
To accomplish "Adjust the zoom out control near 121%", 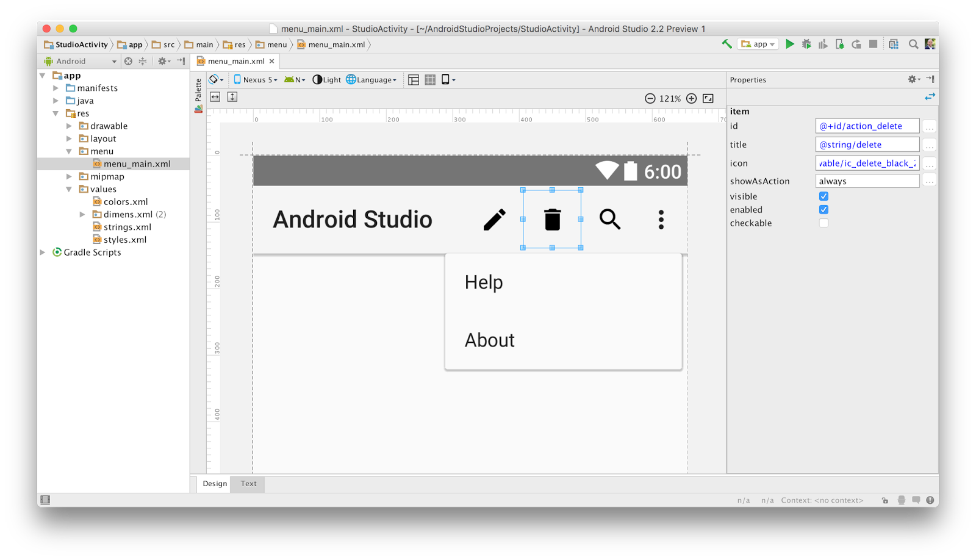I will pos(650,98).
